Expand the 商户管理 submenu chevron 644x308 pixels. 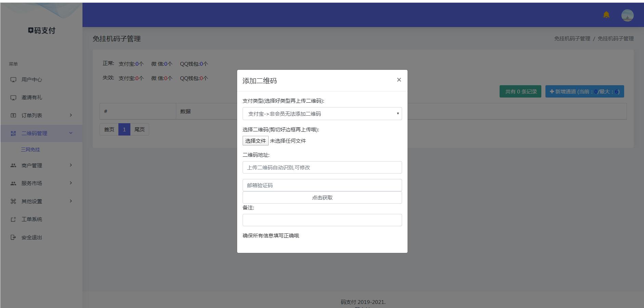tap(71, 165)
